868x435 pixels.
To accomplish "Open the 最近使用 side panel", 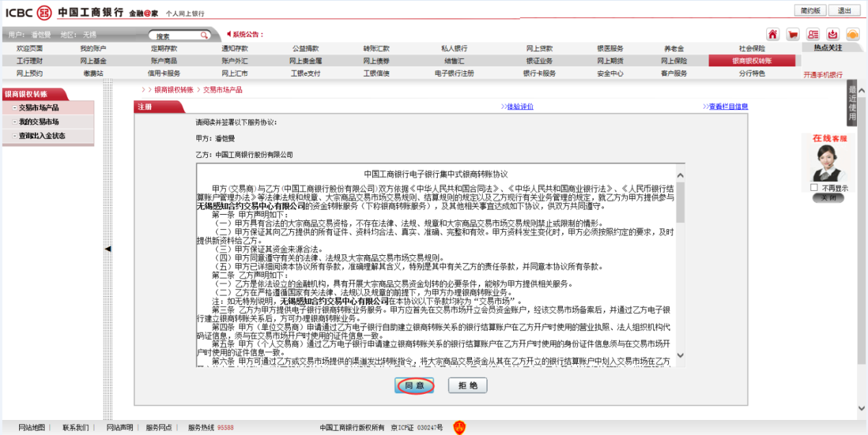I will click(852, 103).
